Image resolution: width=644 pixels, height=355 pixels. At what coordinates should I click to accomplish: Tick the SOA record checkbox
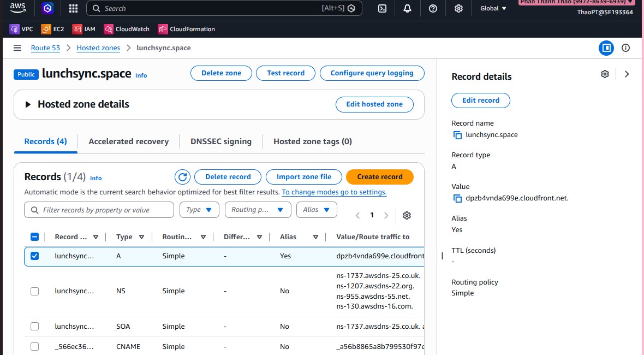(x=35, y=327)
